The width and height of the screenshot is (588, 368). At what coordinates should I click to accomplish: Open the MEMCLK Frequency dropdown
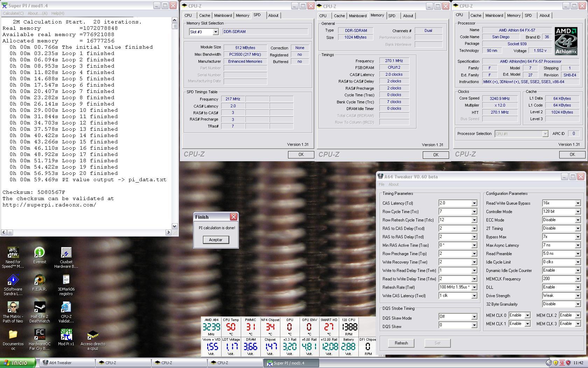577,279
